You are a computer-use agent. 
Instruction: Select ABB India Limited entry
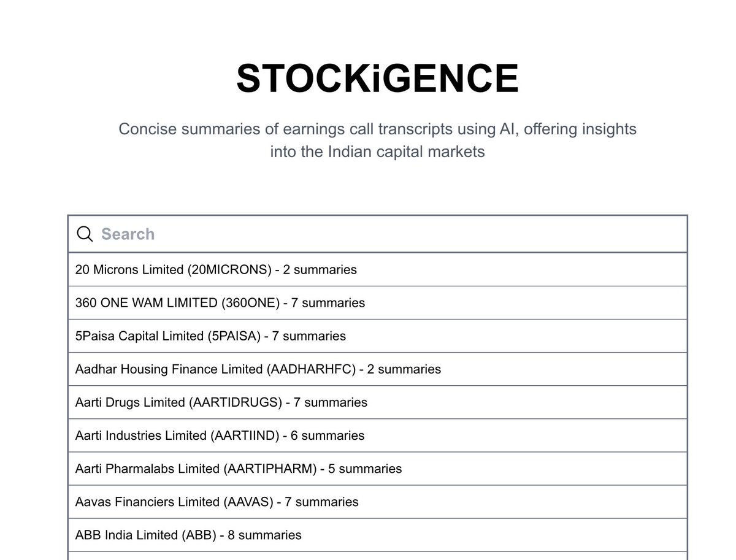click(x=188, y=535)
